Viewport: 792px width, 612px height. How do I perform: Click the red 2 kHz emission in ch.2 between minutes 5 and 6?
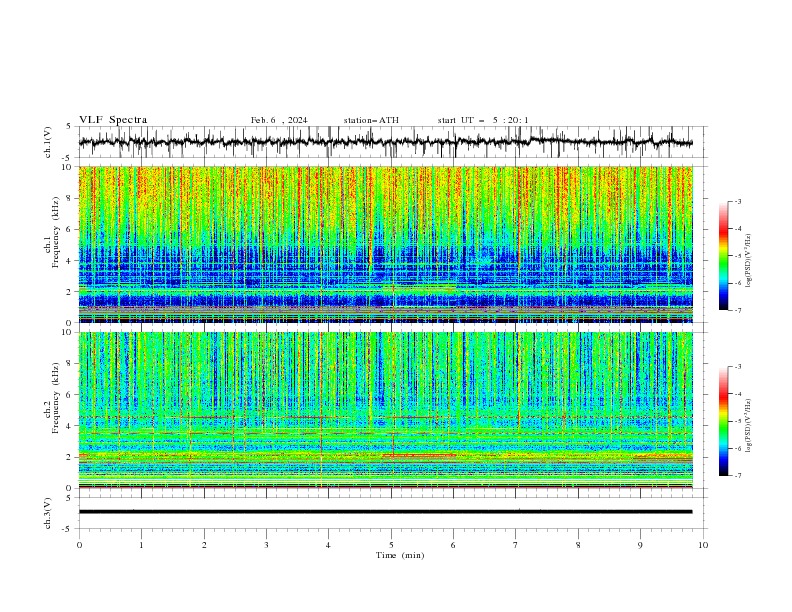(419, 455)
